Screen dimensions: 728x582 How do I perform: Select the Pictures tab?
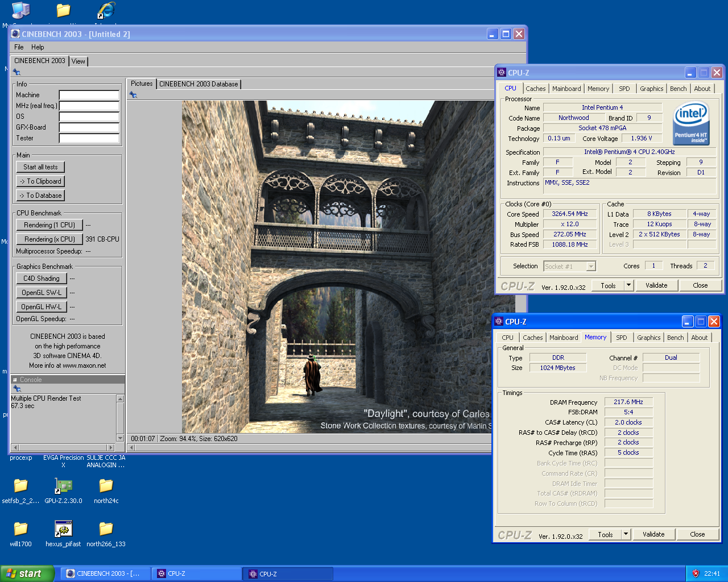(x=142, y=84)
